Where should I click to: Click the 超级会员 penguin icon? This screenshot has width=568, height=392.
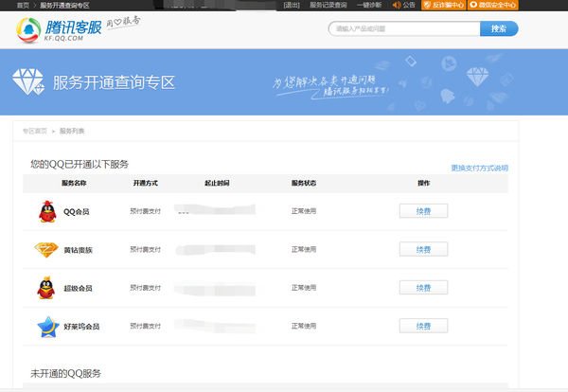coord(46,288)
